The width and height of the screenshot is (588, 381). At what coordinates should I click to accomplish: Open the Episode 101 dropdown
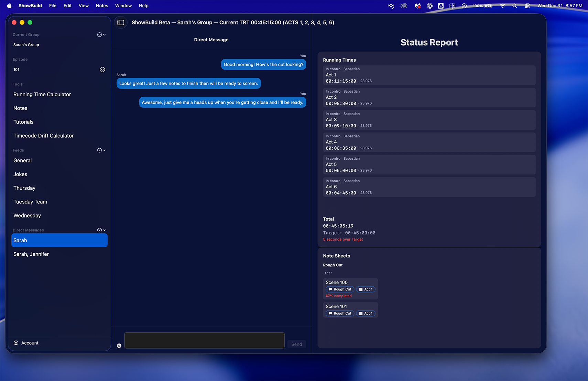102,70
